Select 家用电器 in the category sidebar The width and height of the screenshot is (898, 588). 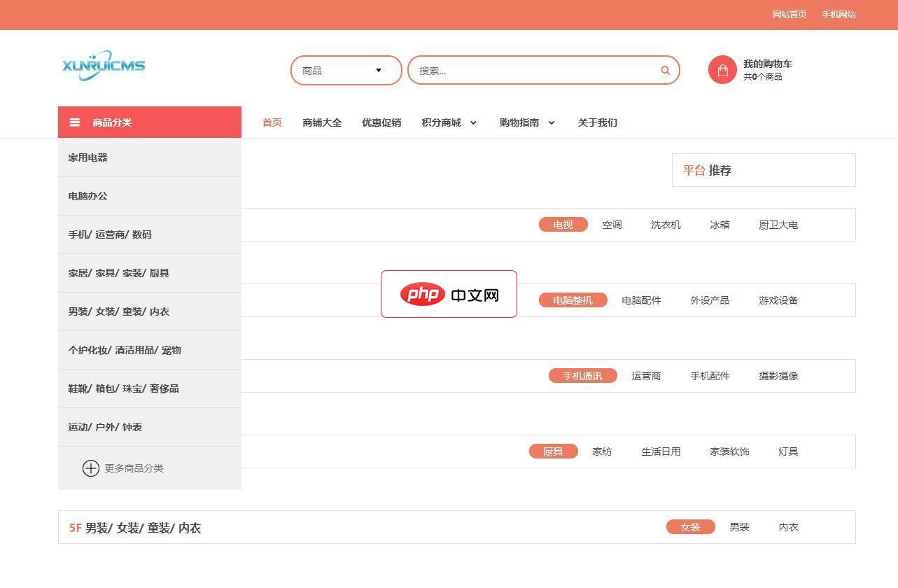click(x=87, y=157)
